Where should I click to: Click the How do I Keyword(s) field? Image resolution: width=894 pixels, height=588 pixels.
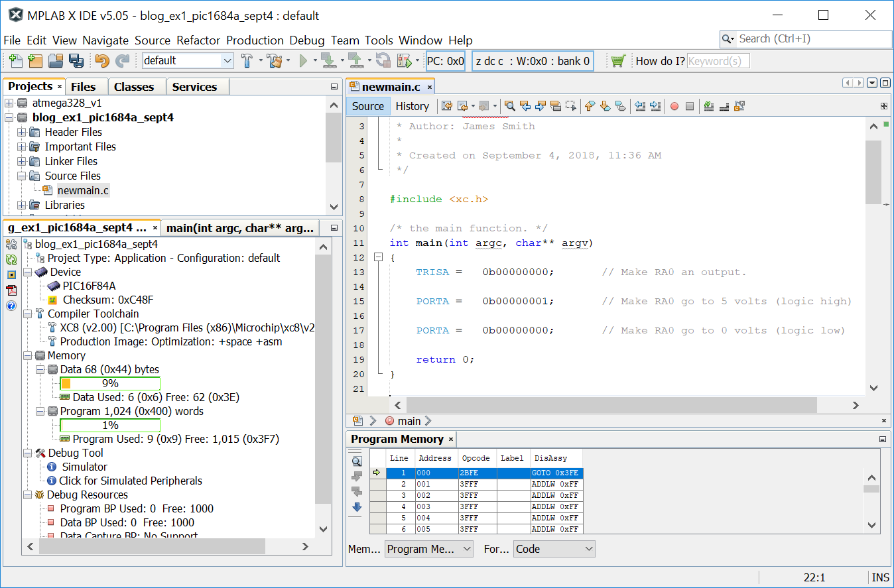pyautogui.click(x=718, y=61)
